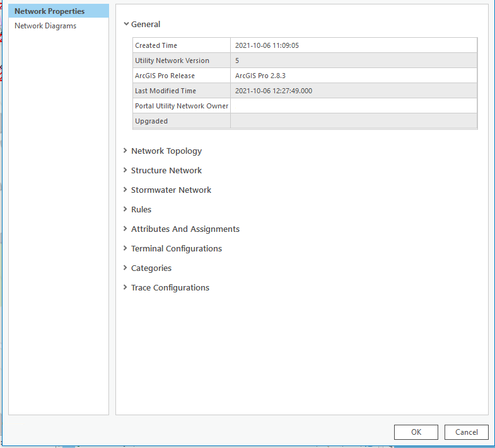Select the Created Time label cell
Image resolution: width=495 pixels, height=448 pixels.
pyautogui.click(x=182, y=45)
